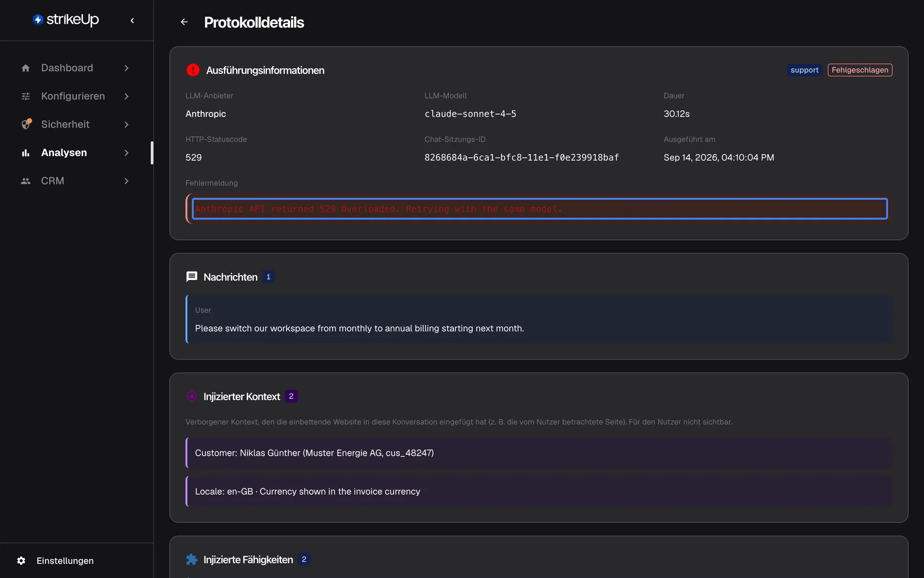Expand the Sicherheit menu chevron

tap(126, 124)
